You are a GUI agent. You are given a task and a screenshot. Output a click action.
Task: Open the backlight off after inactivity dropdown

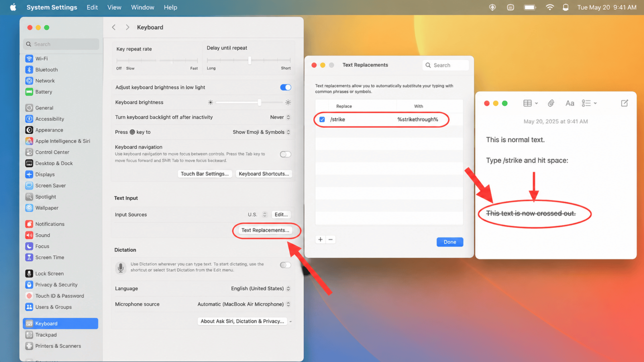pyautogui.click(x=280, y=117)
